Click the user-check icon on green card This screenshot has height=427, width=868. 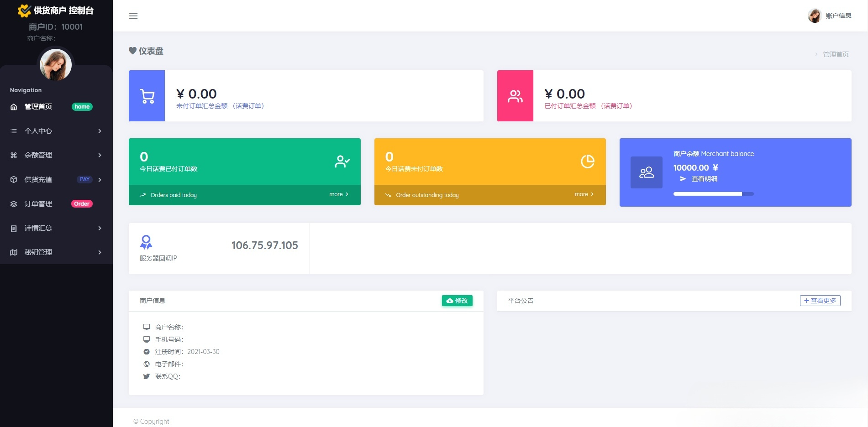click(342, 161)
